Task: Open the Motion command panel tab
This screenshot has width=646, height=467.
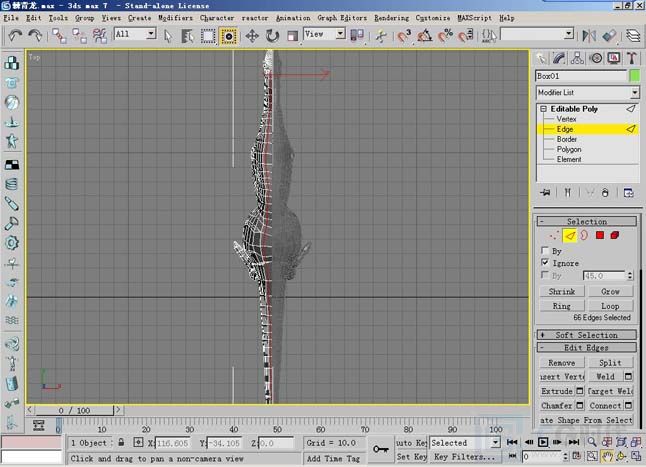Action: 596,58
